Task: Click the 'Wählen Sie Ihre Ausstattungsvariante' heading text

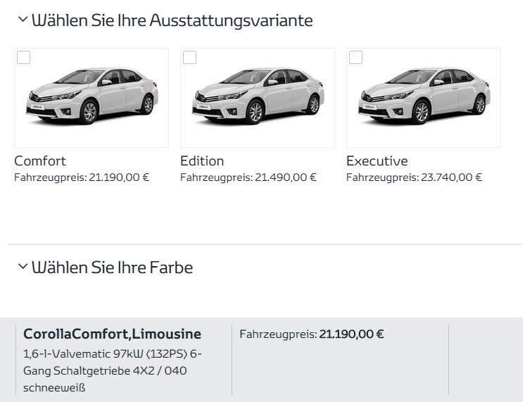Action: tap(172, 20)
